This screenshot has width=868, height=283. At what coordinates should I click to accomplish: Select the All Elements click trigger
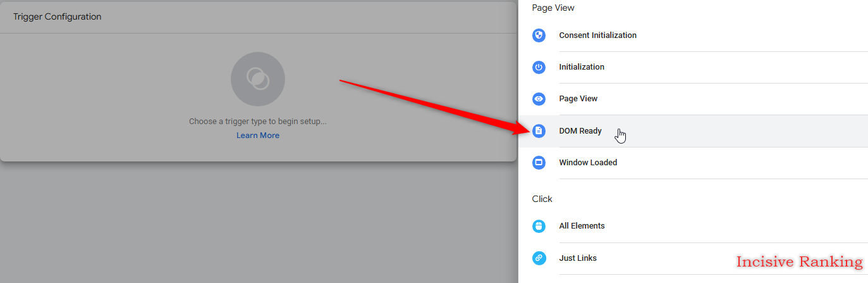[694, 226]
